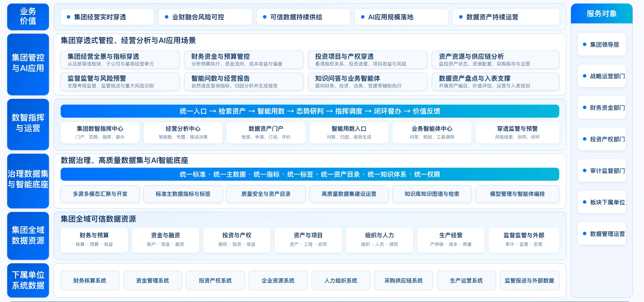Open 财务资金与预算管控 card

click(x=244, y=60)
